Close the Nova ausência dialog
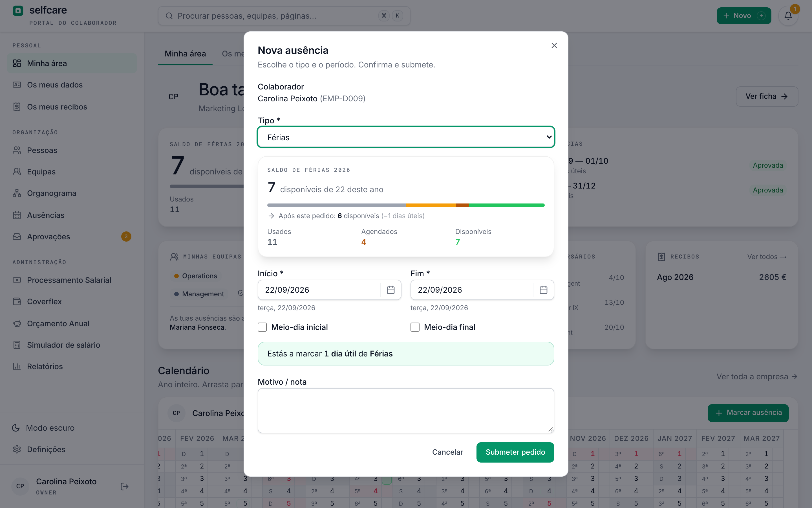Viewport: 812px width, 508px height. click(554, 45)
